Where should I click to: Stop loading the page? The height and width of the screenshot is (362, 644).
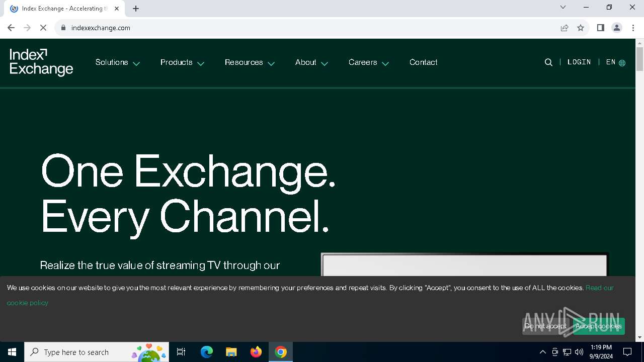pyautogui.click(x=43, y=28)
